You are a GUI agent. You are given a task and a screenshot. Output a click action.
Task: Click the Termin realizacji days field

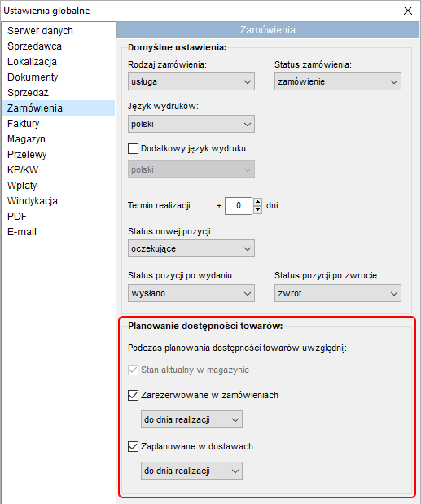tap(239, 206)
